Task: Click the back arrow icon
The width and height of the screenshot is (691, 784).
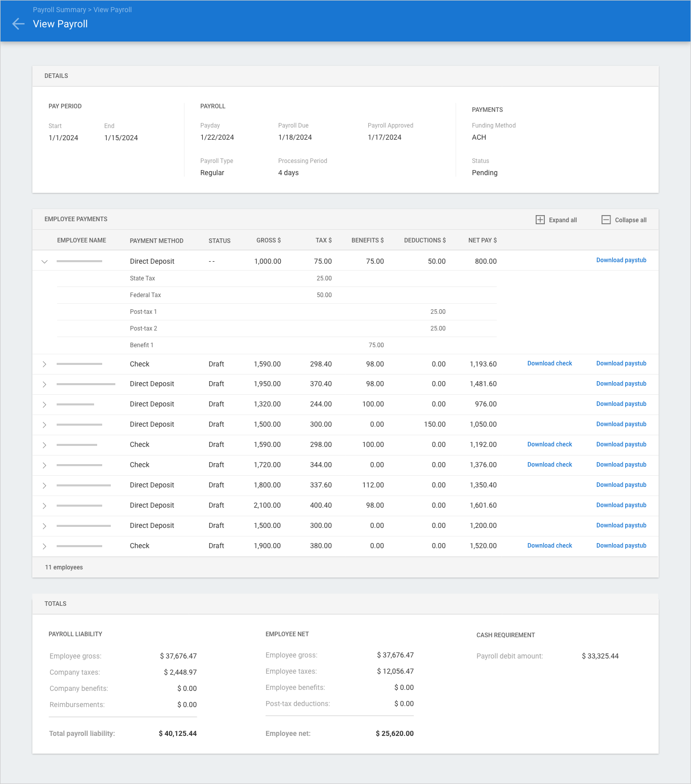Action: [18, 24]
